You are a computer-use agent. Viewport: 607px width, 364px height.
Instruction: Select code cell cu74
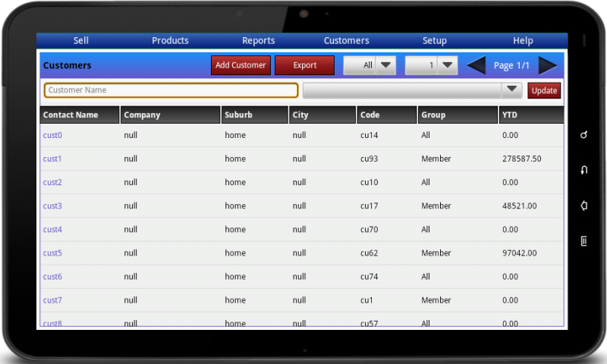[x=369, y=277]
